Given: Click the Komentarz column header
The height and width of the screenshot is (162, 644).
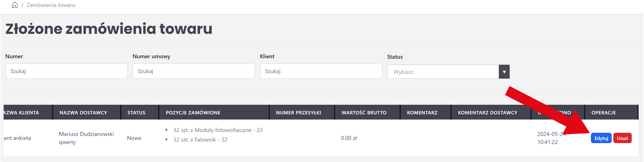Looking at the screenshot, I should click(422, 113).
